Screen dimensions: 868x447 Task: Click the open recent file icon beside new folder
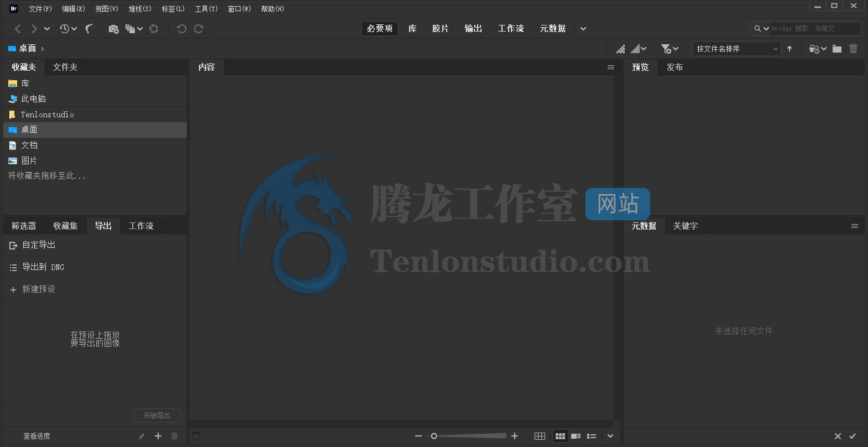[x=814, y=49]
